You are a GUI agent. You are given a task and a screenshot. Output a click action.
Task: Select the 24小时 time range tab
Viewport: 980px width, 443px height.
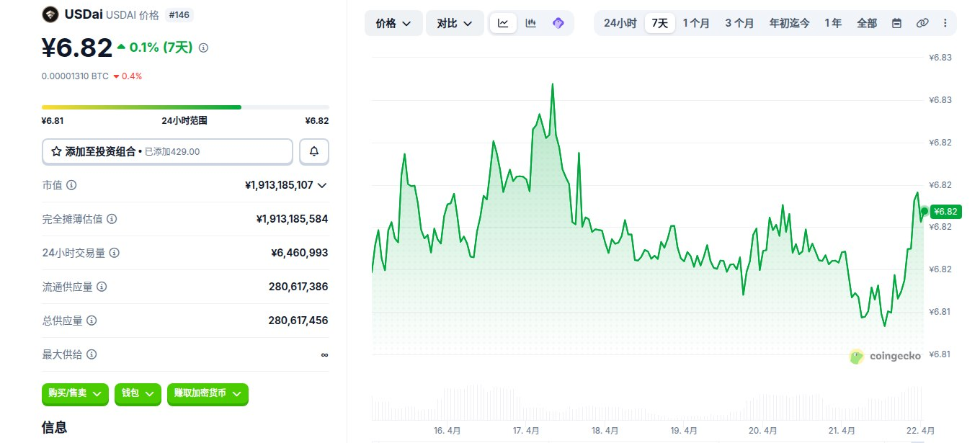click(620, 23)
